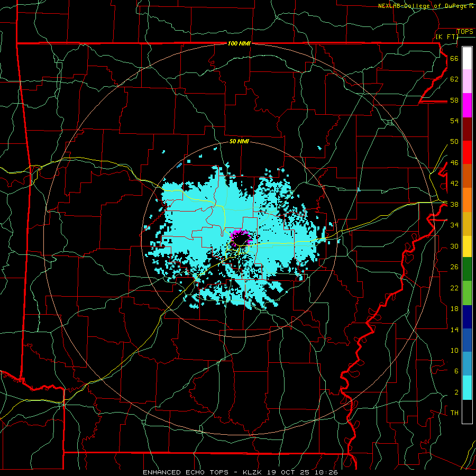This screenshot has width=476, height=476.
Task: Click the light green 22 kft swatch
Action: (467, 292)
